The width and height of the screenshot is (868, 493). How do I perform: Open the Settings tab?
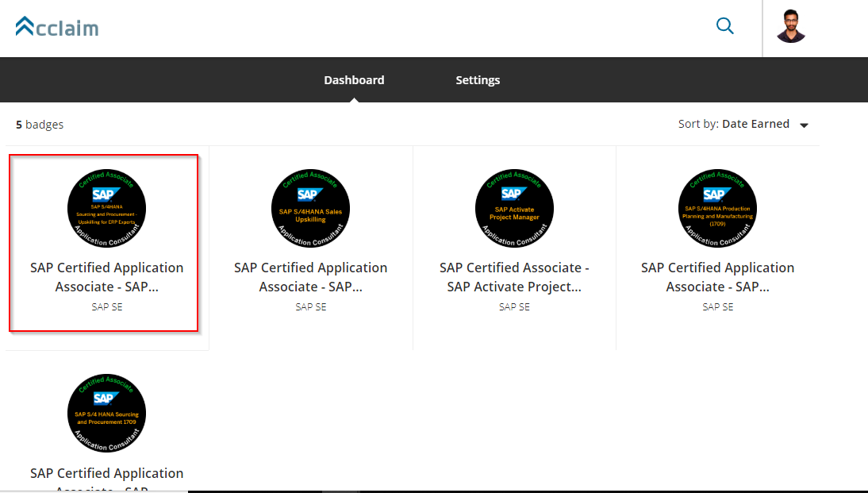pyautogui.click(x=478, y=80)
